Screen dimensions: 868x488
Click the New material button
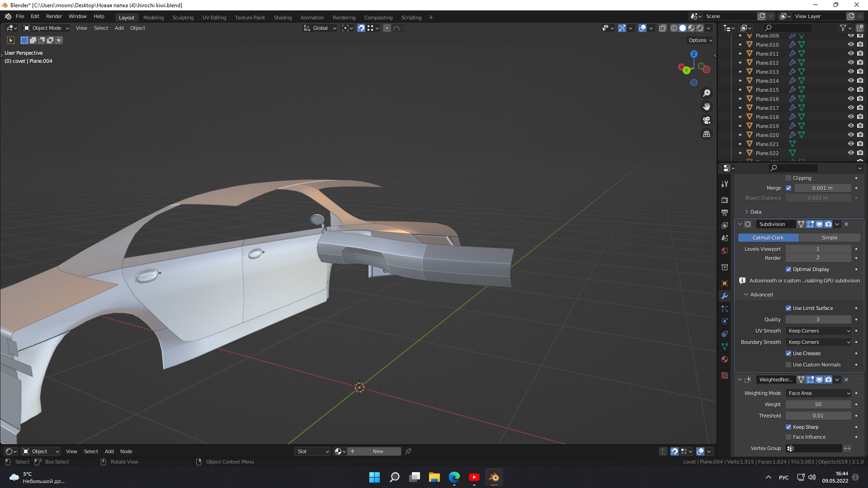378,451
